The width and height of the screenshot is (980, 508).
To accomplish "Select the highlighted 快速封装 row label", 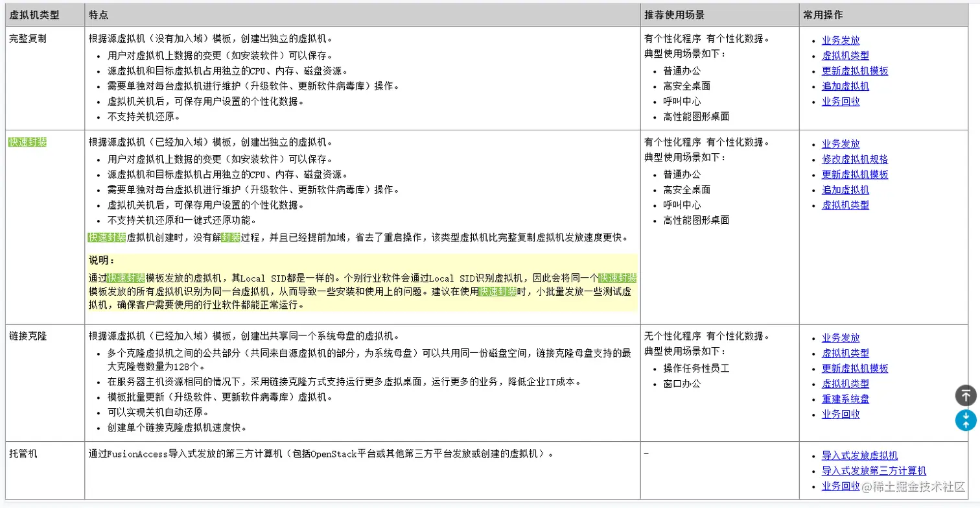I will pyautogui.click(x=28, y=142).
